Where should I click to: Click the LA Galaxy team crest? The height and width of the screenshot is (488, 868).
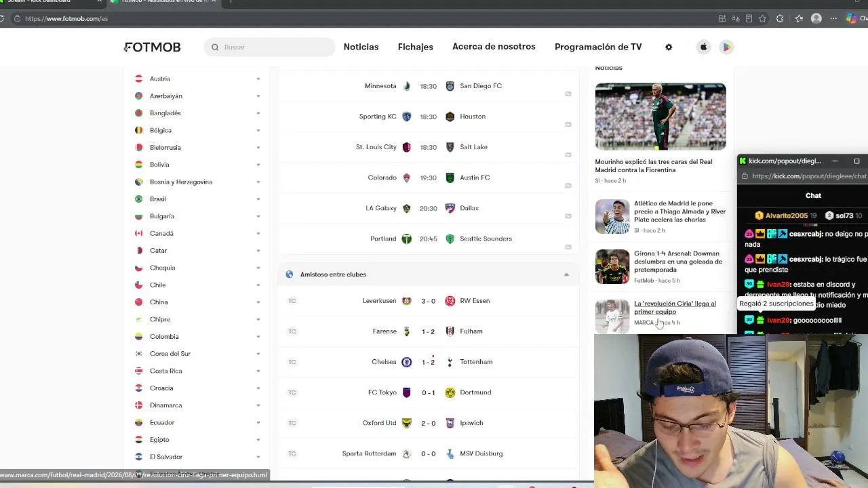[x=407, y=208]
